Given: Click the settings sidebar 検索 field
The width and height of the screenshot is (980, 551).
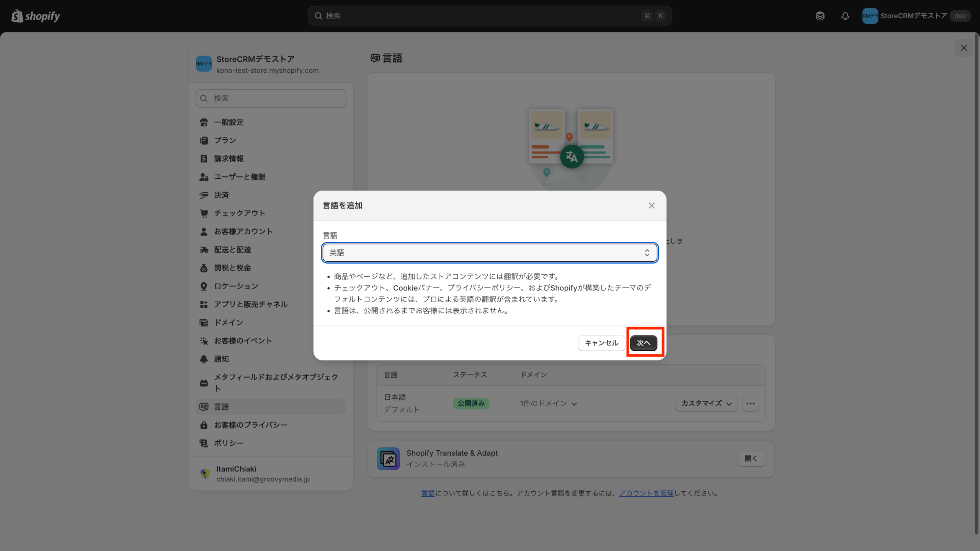Looking at the screenshot, I should [x=271, y=98].
